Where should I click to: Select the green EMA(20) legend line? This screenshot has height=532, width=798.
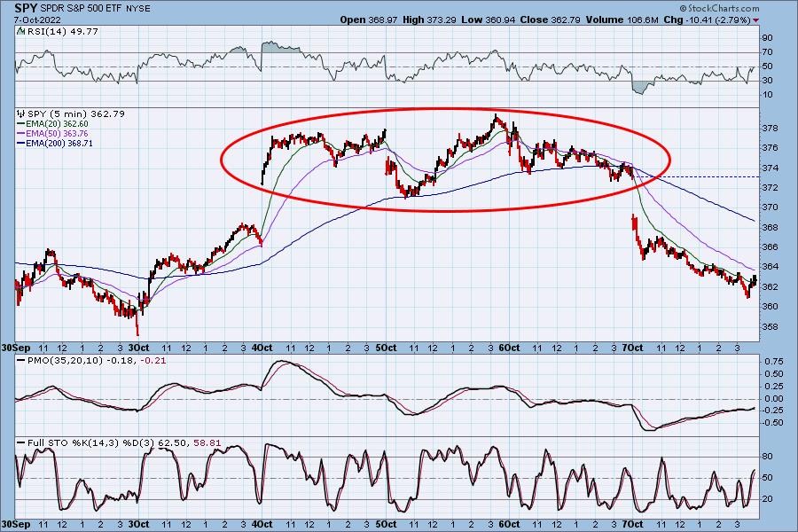(21, 124)
